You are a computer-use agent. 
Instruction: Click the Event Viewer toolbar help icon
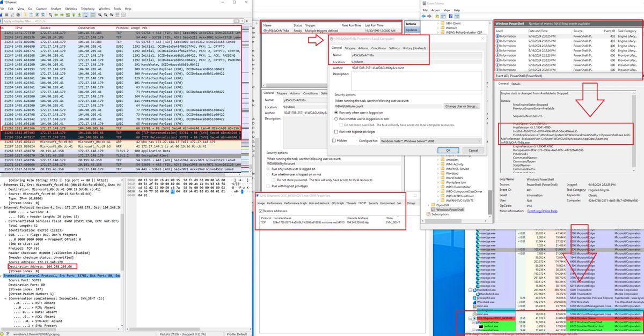pos(451,16)
